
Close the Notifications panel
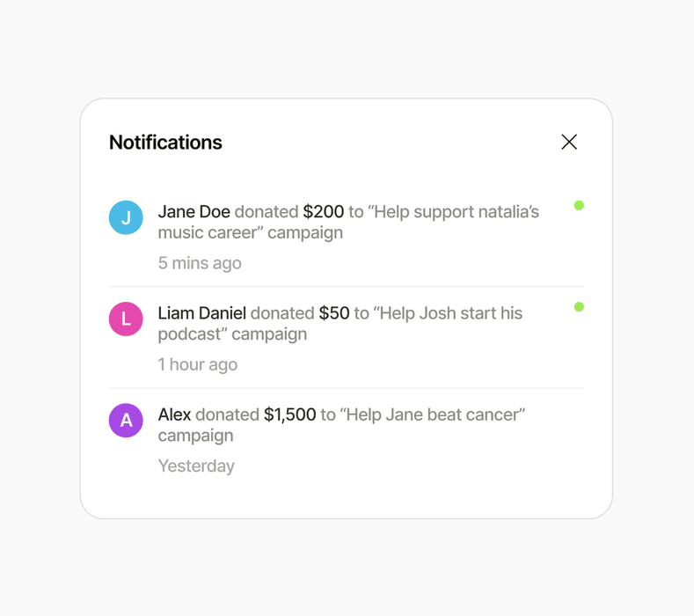point(569,142)
